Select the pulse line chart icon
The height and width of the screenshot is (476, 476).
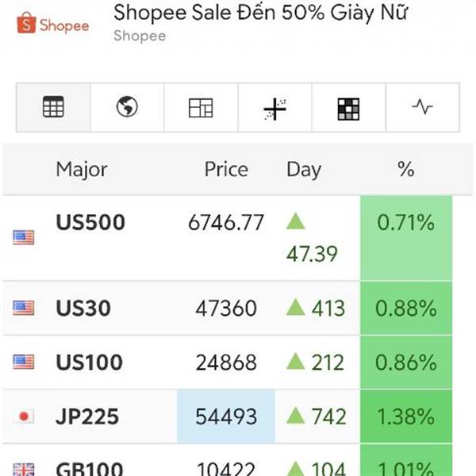[422, 107]
